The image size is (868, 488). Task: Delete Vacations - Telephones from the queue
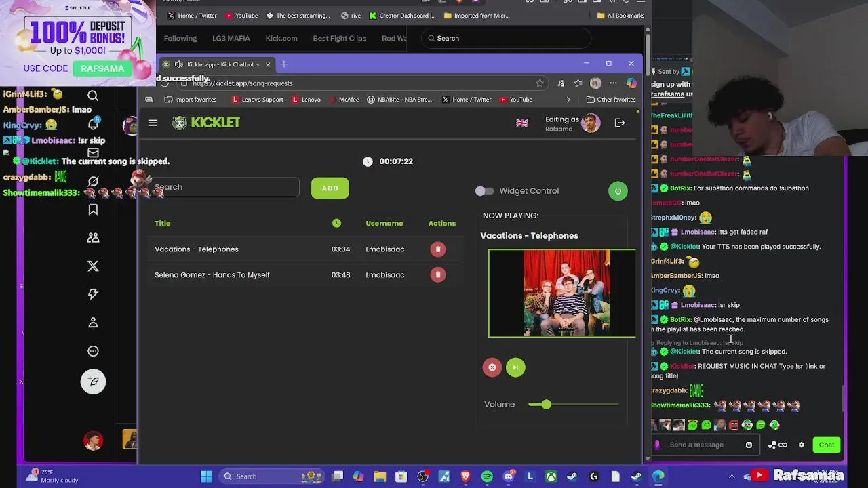(x=438, y=249)
